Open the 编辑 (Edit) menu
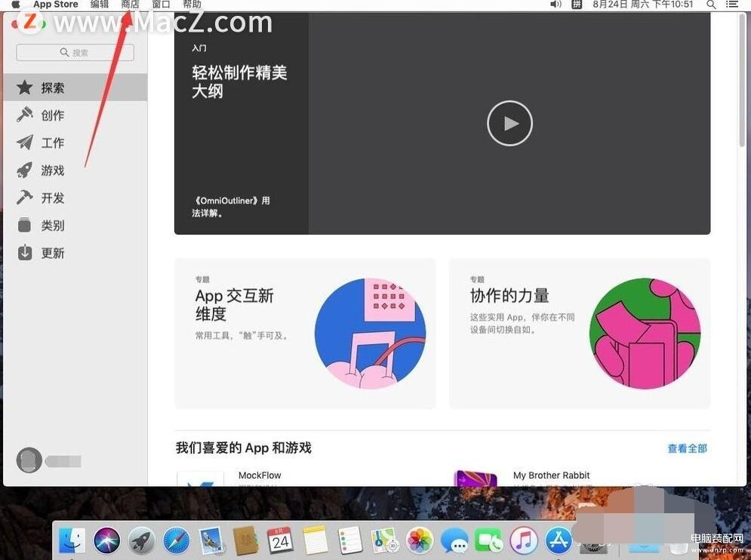Image resolution: width=751 pixels, height=560 pixels. point(100,5)
